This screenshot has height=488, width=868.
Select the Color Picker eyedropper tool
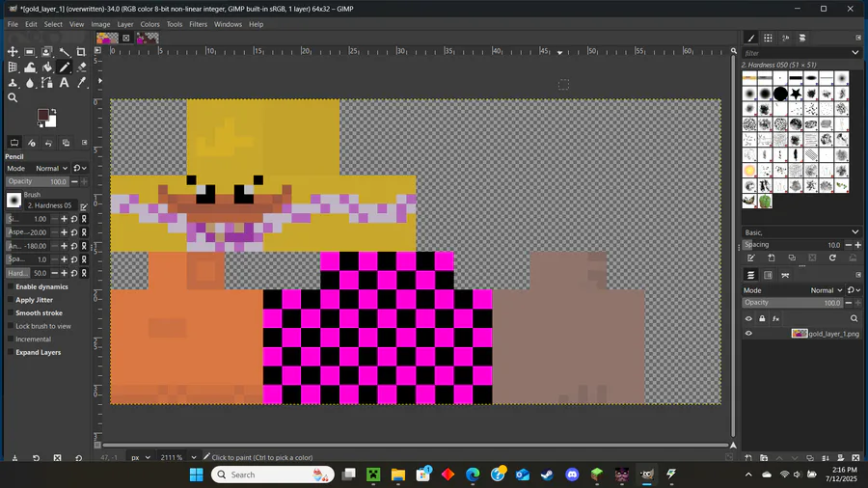tap(81, 82)
